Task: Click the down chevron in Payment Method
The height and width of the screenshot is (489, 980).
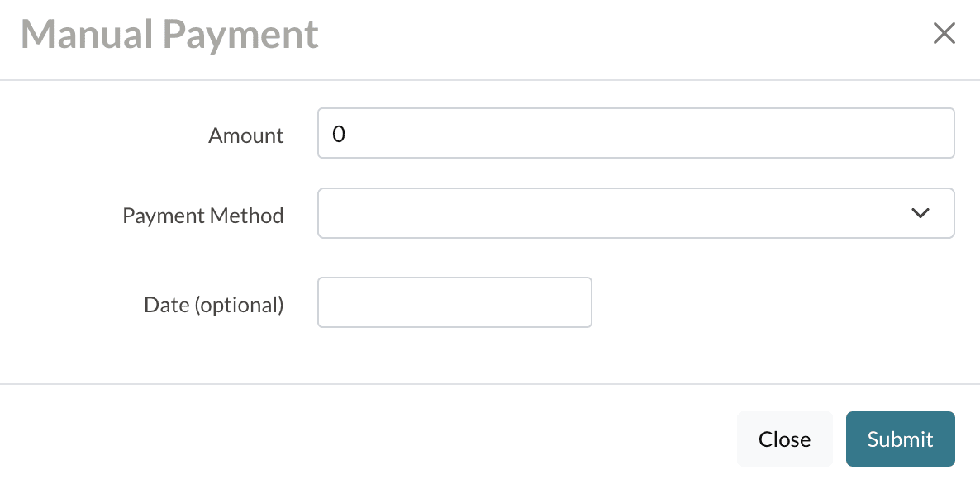Action: [x=920, y=213]
